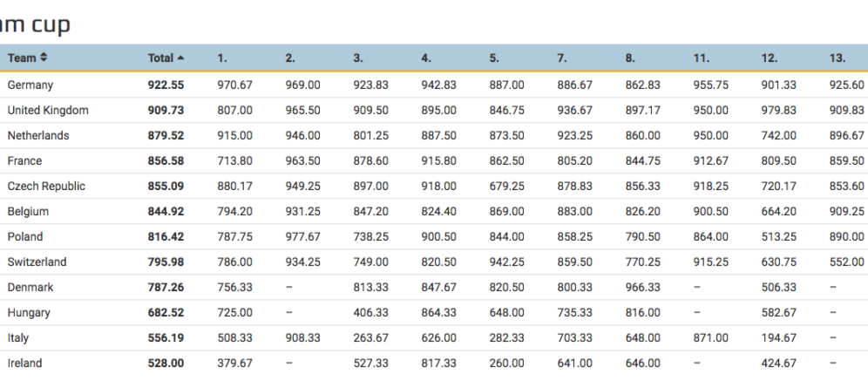
Task: Click the column 3. header
Action: [358, 58]
